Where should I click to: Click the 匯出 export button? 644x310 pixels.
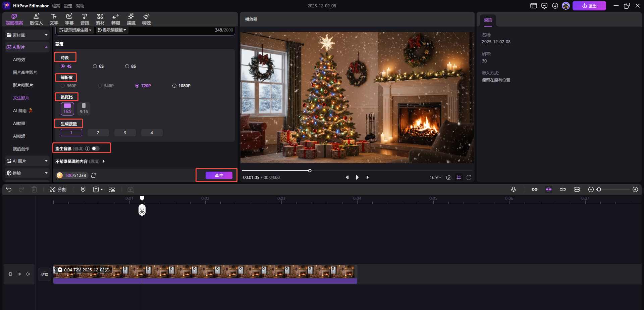tap(589, 6)
